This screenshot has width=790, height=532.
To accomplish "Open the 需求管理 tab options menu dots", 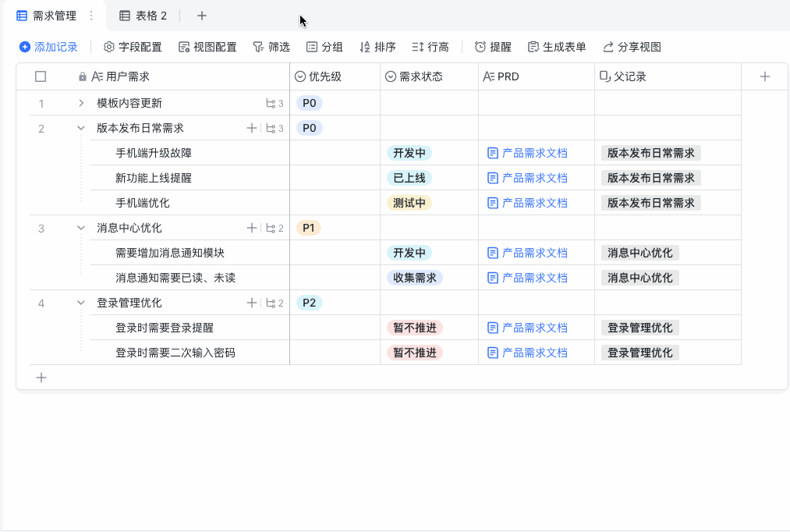I will (91, 16).
